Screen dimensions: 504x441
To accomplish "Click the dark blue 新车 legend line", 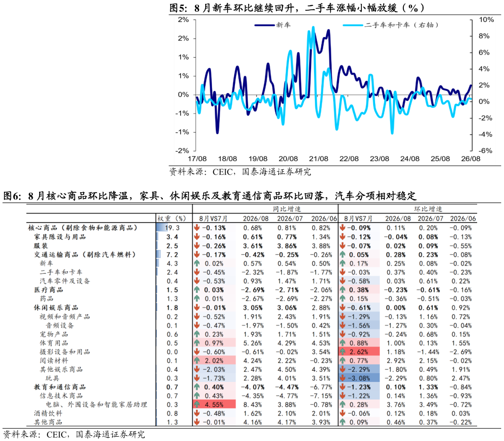I will coord(265,25).
